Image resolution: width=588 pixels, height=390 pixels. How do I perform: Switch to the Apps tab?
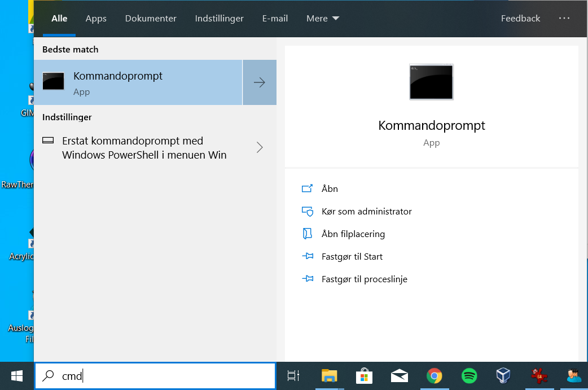(x=96, y=18)
